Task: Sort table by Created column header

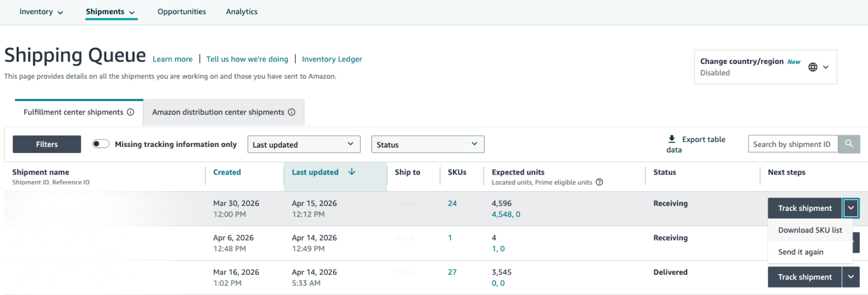Action: coord(227,172)
